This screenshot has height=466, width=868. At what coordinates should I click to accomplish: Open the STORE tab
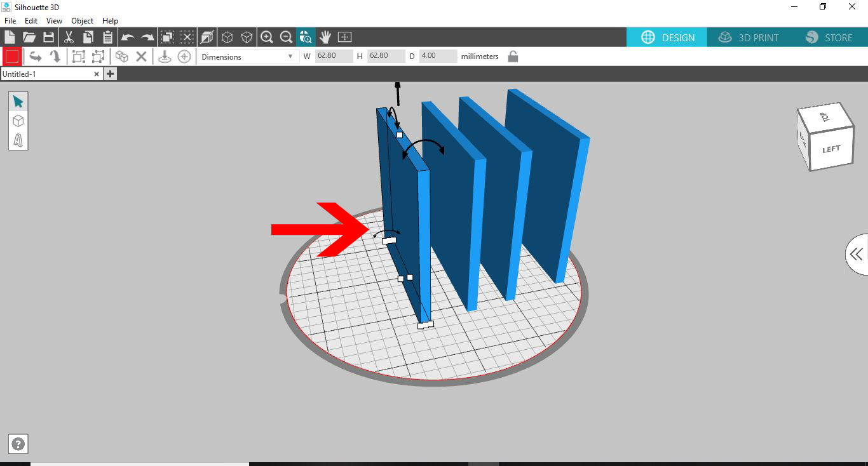829,37
